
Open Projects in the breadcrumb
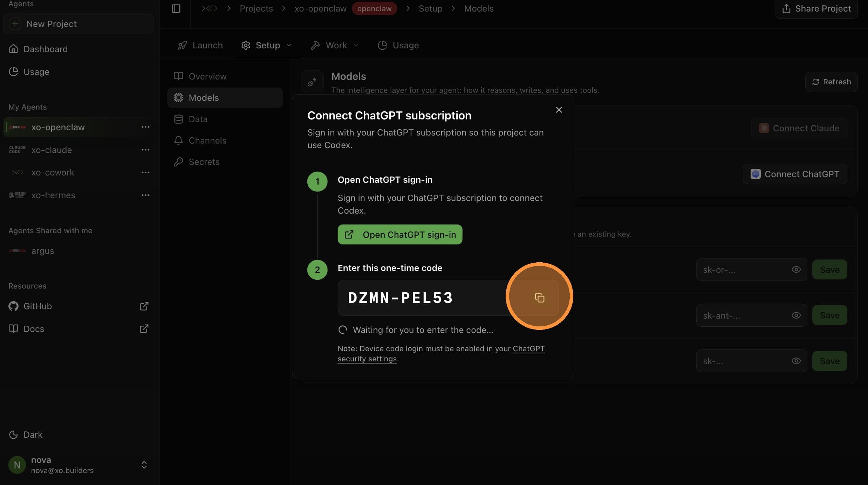click(256, 8)
